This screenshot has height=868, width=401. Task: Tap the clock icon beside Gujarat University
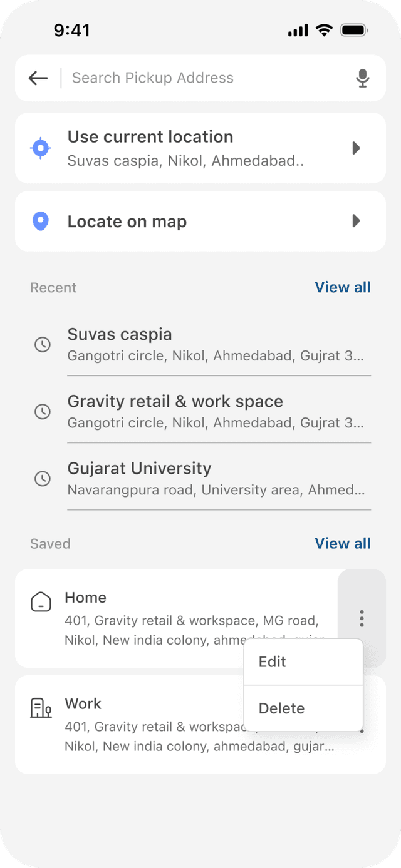tap(42, 479)
